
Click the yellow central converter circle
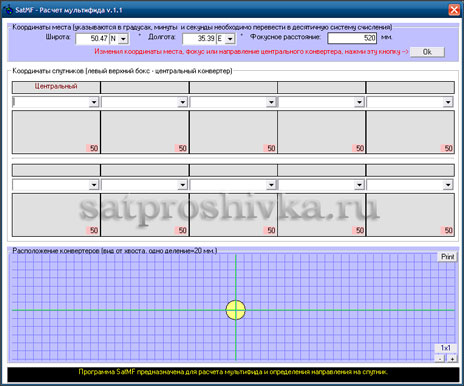point(236,310)
